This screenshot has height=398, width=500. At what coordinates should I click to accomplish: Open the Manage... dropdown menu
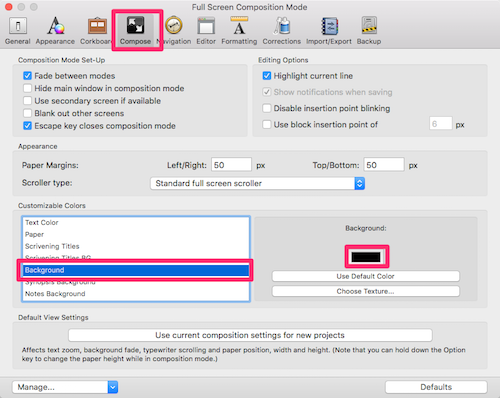65,387
